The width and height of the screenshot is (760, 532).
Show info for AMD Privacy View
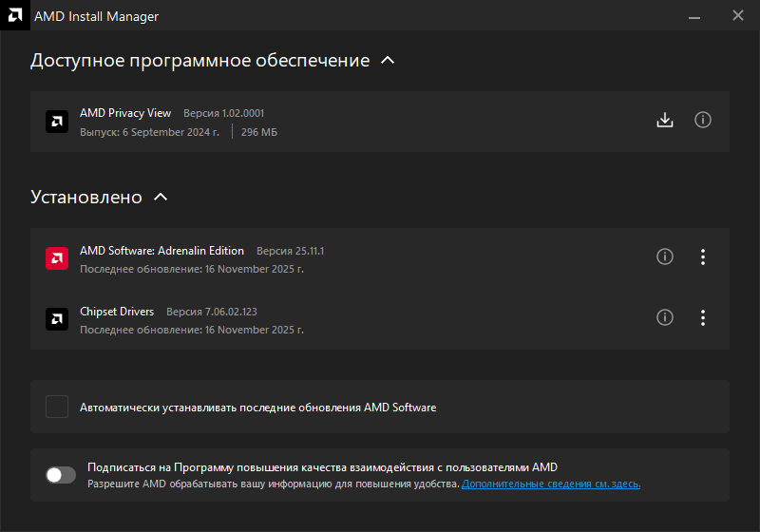(x=702, y=120)
